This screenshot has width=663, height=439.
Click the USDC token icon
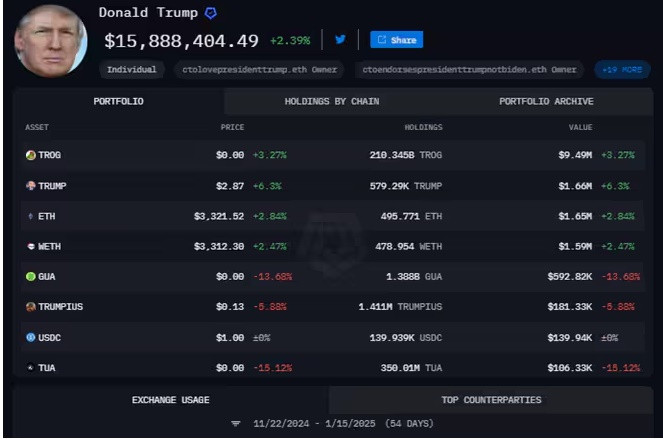30,337
